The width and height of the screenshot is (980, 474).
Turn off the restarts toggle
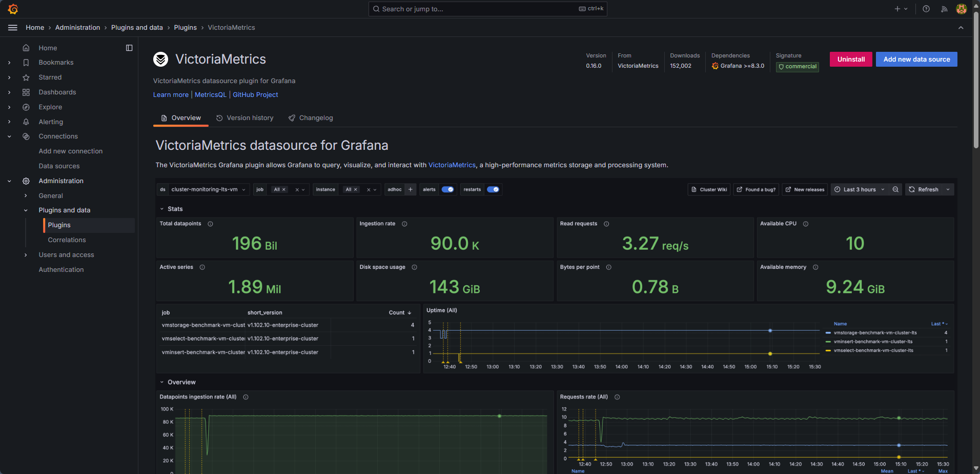pyautogui.click(x=493, y=189)
